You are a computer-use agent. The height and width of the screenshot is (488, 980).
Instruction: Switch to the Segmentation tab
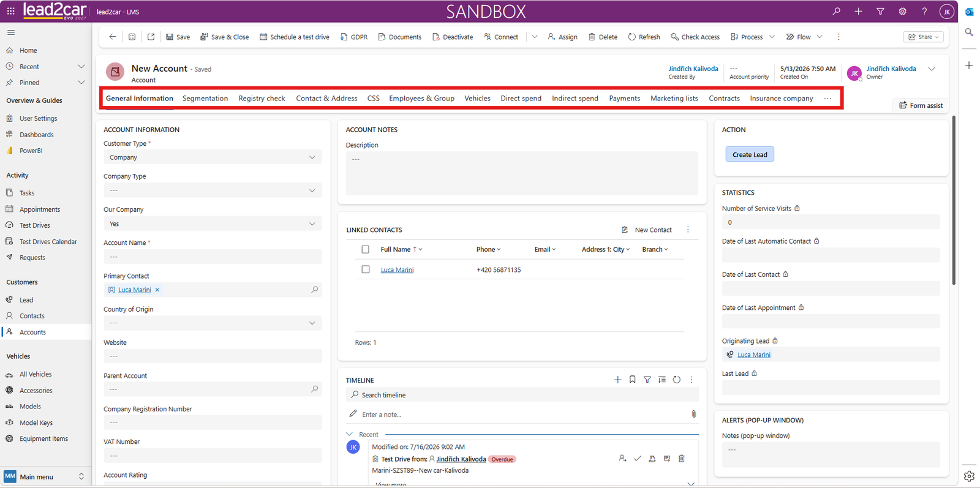(x=205, y=98)
